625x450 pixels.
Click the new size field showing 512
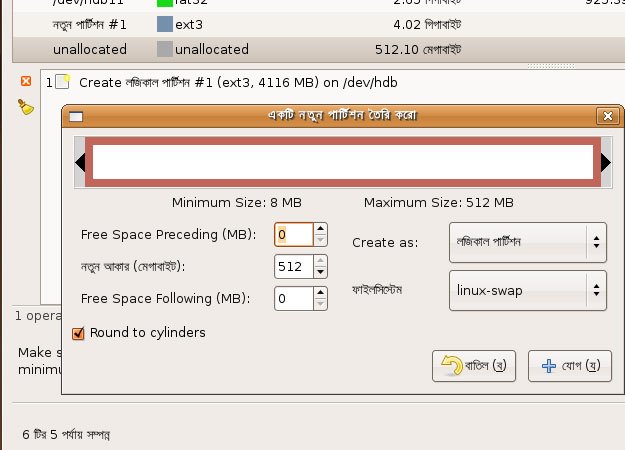pos(294,266)
